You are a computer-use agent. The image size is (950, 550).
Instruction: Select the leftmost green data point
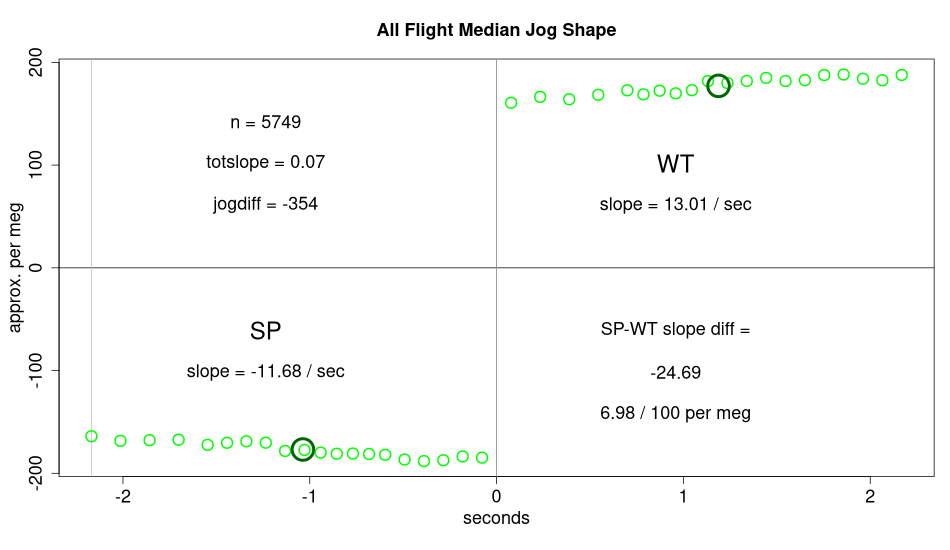[x=91, y=436]
